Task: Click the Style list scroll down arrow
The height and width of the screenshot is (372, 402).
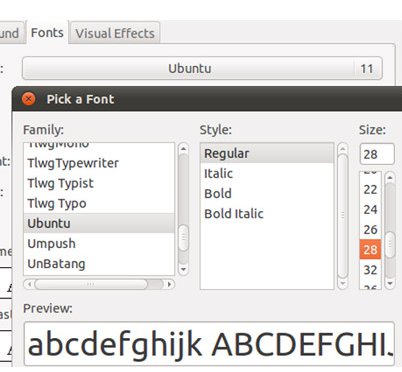Action: click(343, 283)
